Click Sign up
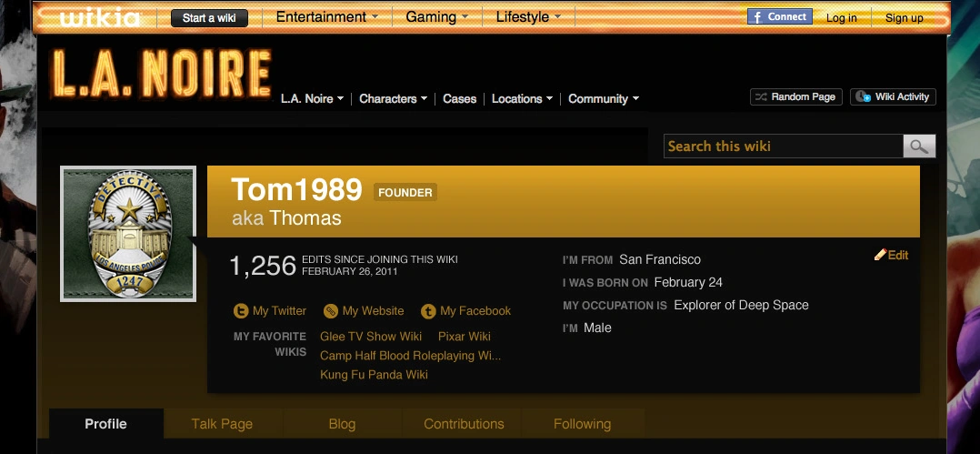The image size is (980, 454). point(904,18)
